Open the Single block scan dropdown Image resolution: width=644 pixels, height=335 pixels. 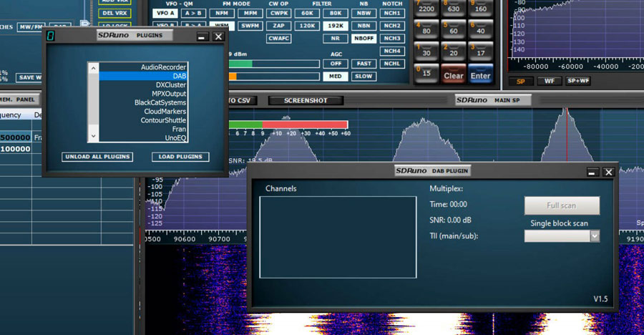pyautogui.click(x=595, y=236)
